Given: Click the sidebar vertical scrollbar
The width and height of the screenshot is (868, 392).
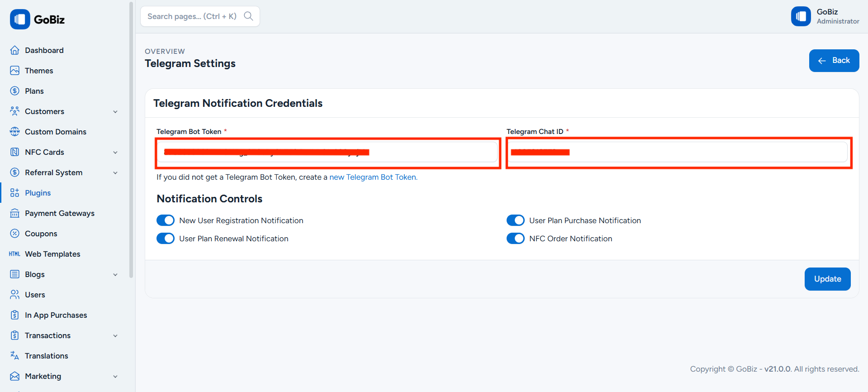Looking at the screenshot, I should click(x=131, y=139).
